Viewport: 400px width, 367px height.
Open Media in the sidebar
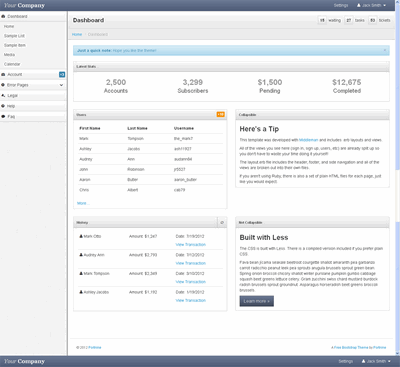pos(9,54)
